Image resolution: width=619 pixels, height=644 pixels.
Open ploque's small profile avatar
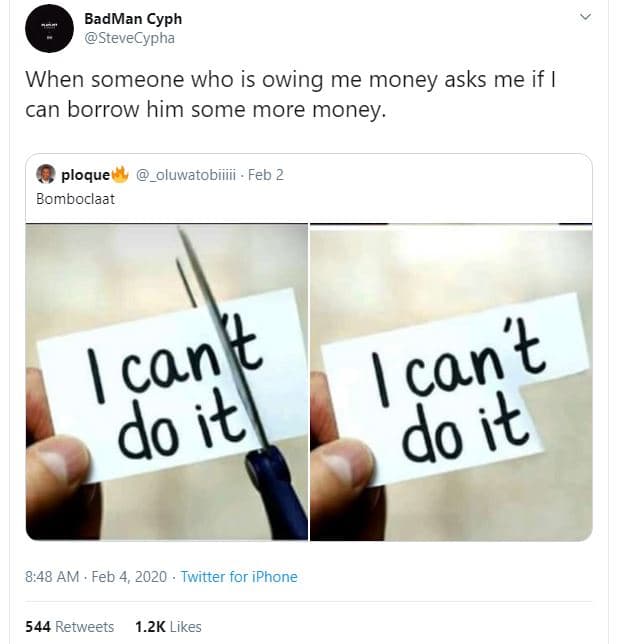tap(46, 174)
